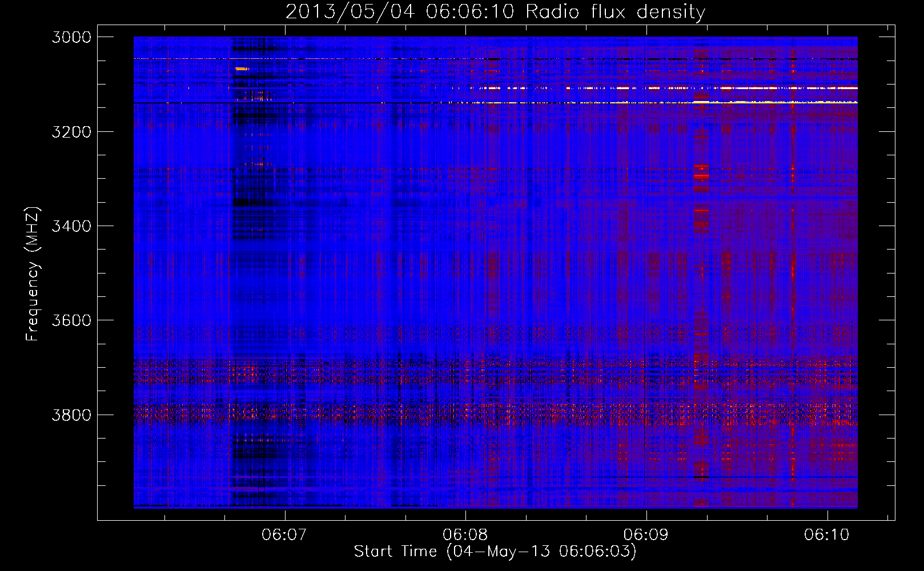
Task: Click the "Start Time" x-axis label
Action: (495, 552)
